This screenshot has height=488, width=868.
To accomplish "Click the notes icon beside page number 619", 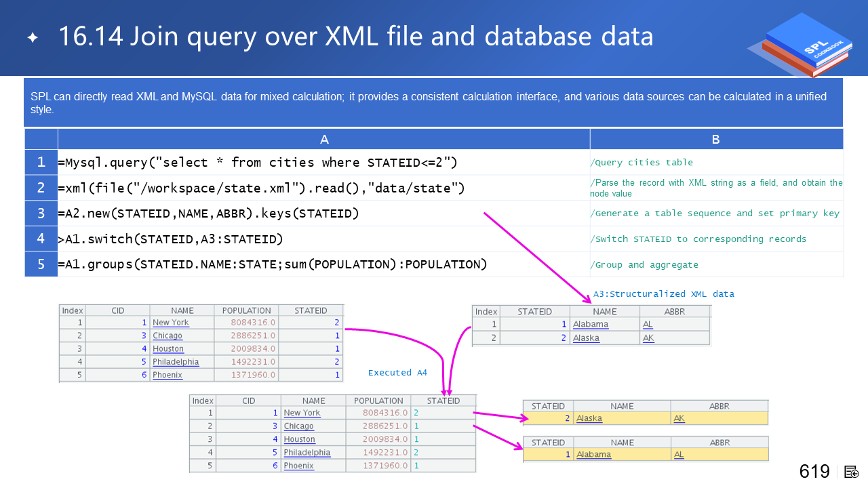I will (x=852, y=472).
